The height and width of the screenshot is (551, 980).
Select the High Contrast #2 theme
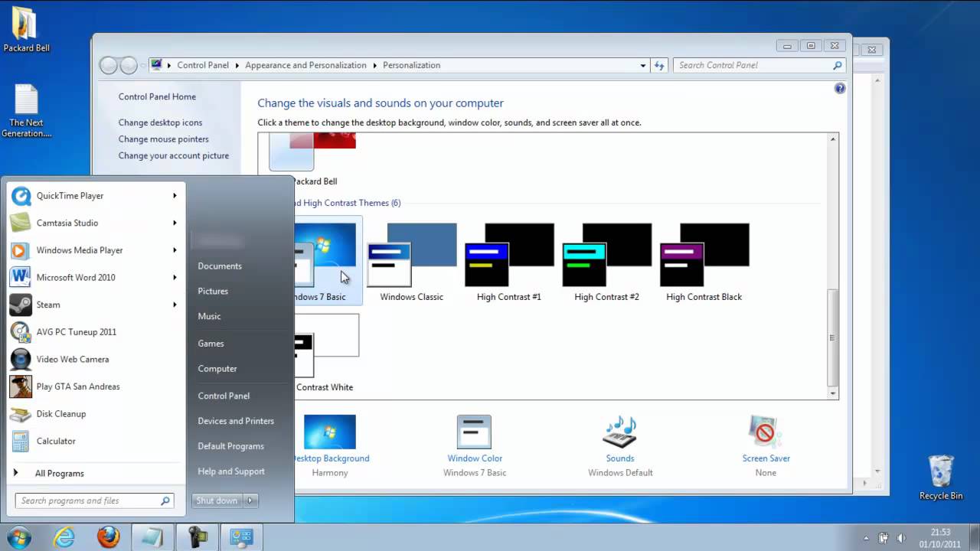click(x=606, y=261)
